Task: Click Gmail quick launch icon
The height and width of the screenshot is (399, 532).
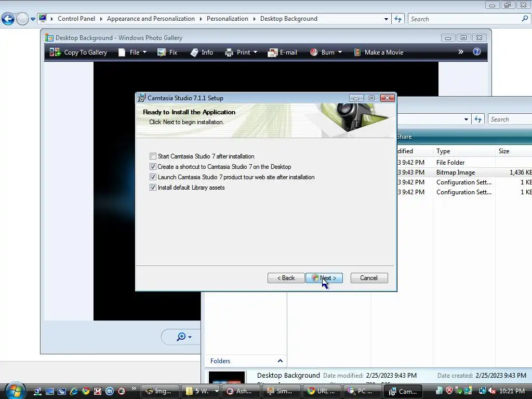Action: point(97,391)
